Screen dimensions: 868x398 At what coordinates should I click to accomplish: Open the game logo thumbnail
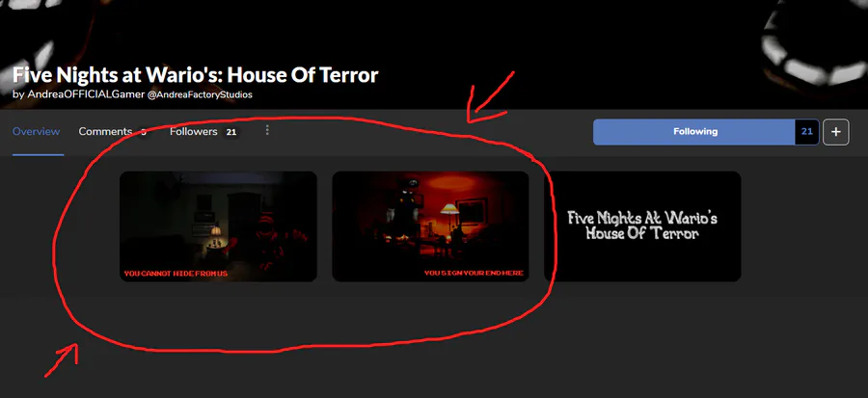[642, 226]
